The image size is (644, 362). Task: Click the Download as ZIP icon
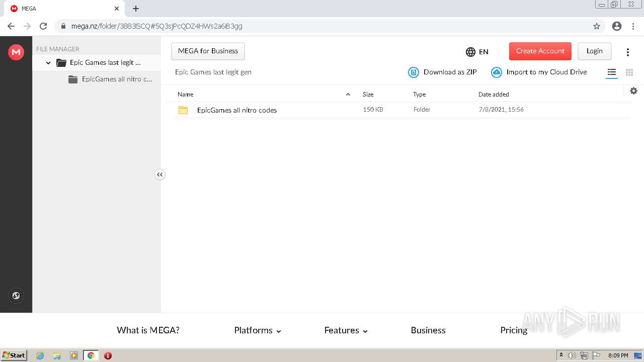click(x=413, y=72)
